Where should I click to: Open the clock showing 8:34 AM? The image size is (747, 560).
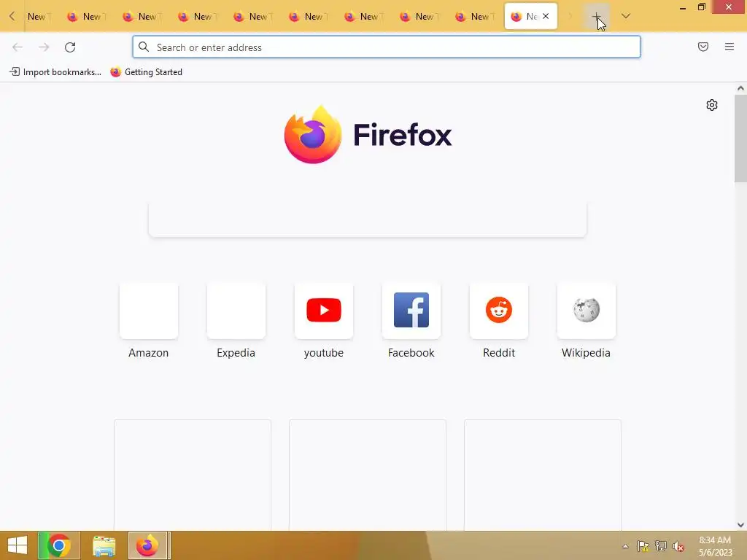coord(715,546)
